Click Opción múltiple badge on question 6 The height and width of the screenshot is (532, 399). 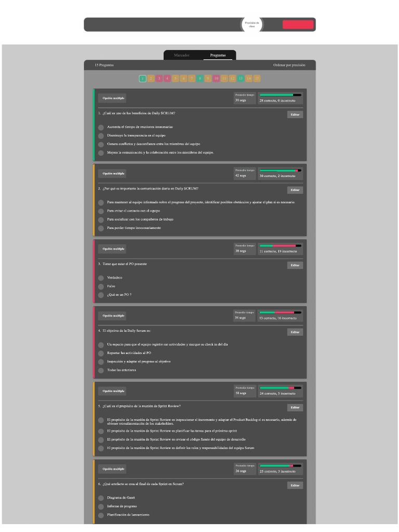point(113,469)
